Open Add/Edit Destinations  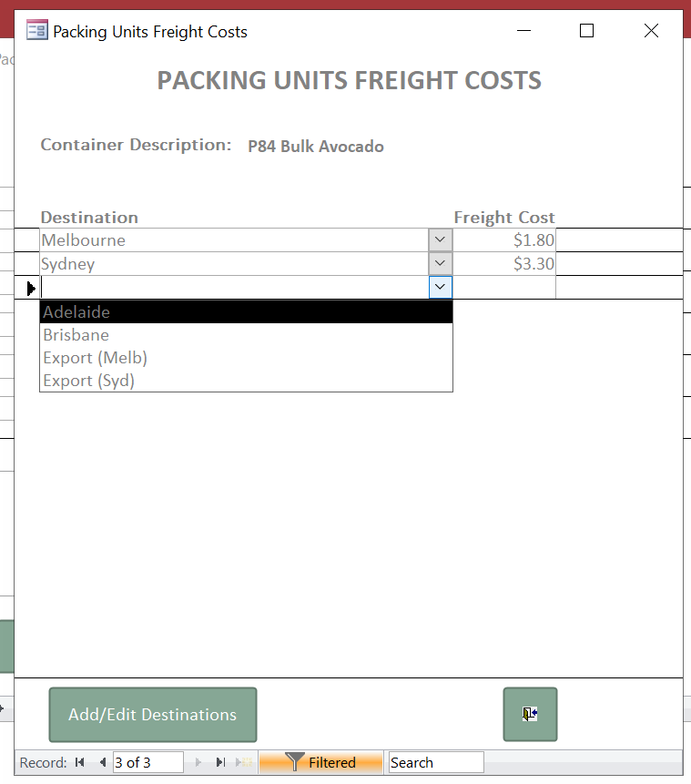pos(153,715)
